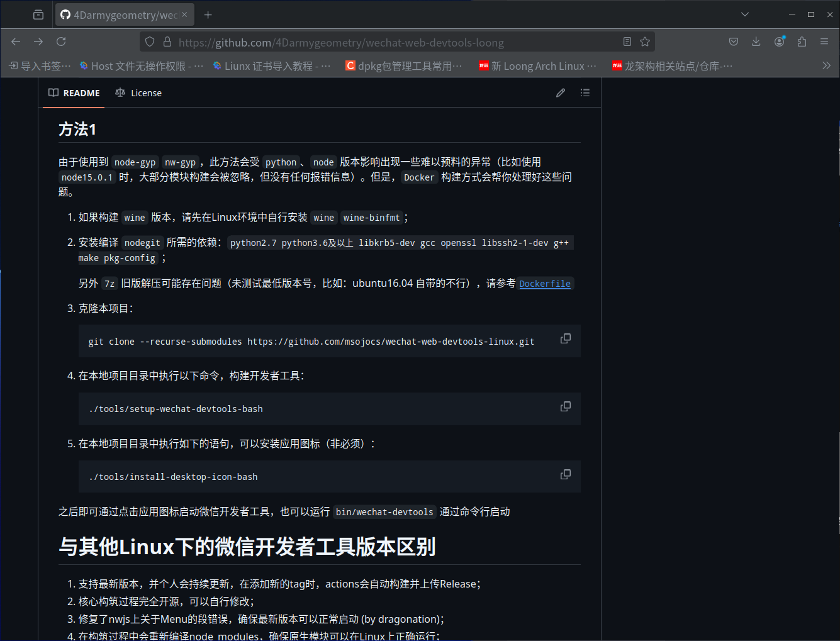This screenshot has width=840, height=641.
Task: Edit README with the pencil icon
Action: coord(561,93)
